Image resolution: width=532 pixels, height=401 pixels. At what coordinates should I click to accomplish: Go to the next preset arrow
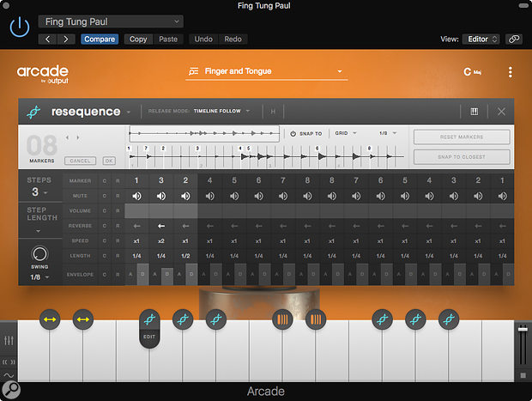tap(66, 39)
